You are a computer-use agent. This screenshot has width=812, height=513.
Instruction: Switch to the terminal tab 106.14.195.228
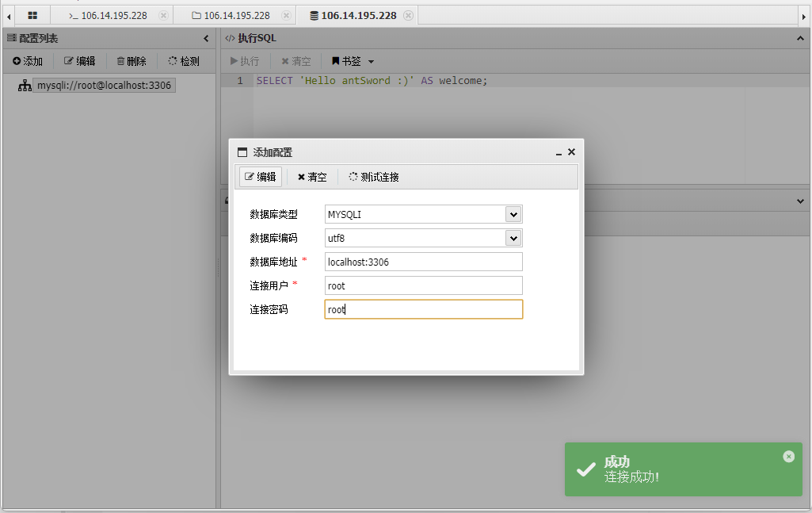click(109, 16)
